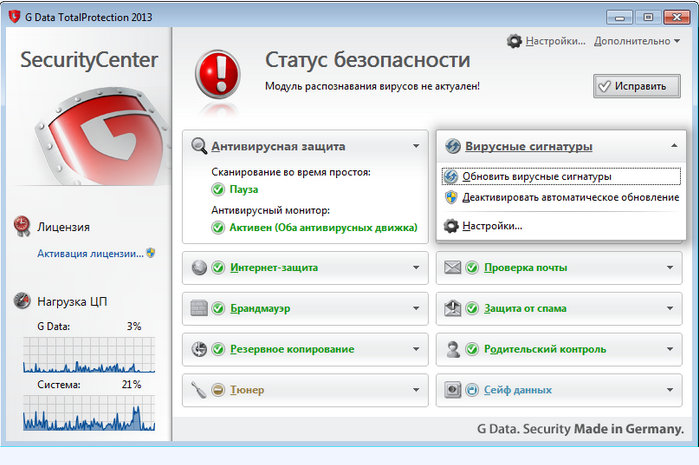
Task: Expand the Защита от спама dropdown arrow
Action: coord(670,308)
